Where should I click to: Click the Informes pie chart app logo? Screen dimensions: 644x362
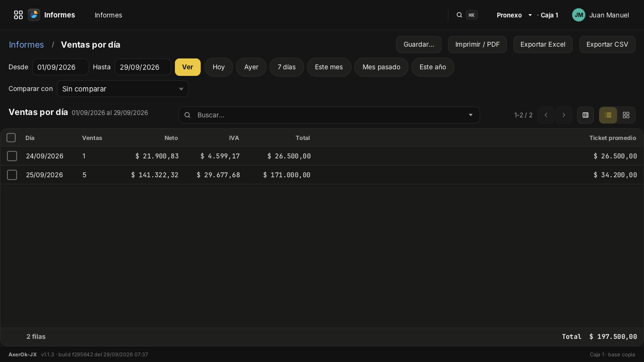[x=34, y=15]
